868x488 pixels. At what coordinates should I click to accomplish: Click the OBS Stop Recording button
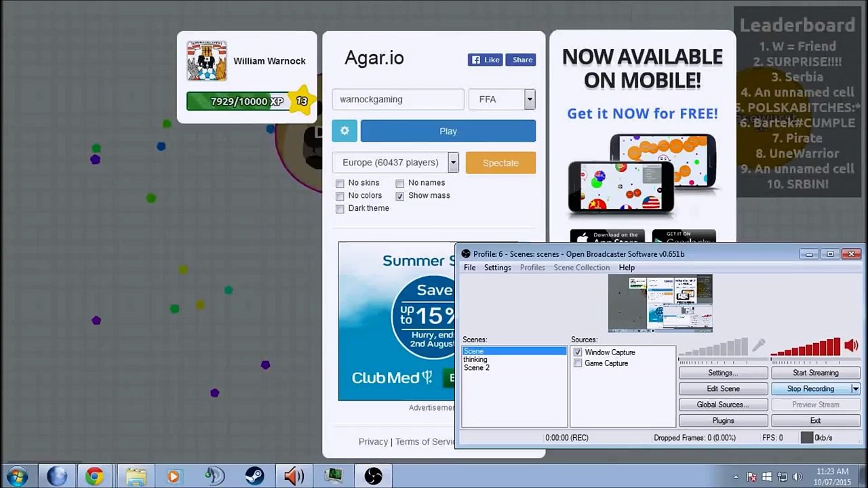click(811, 389)
